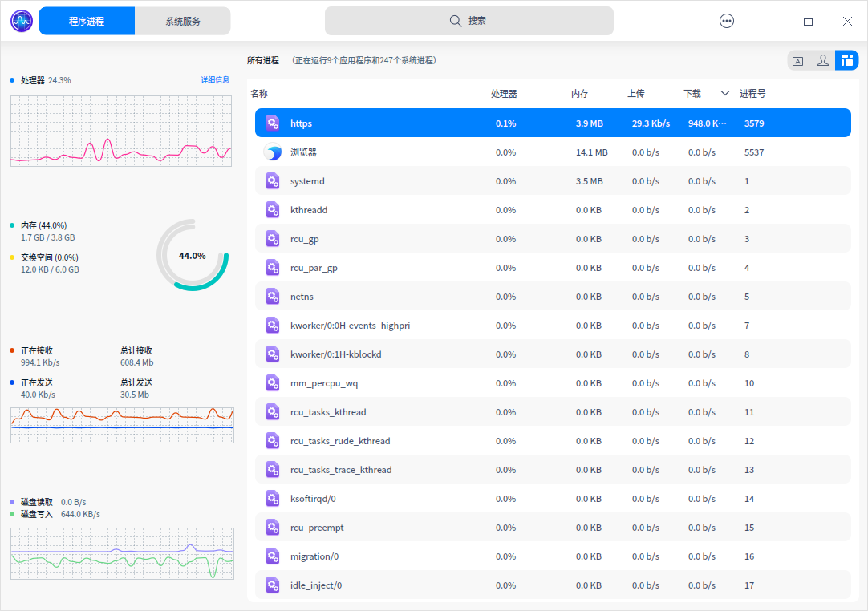
Task: Click the browser process icon
Action: (273, 152)
